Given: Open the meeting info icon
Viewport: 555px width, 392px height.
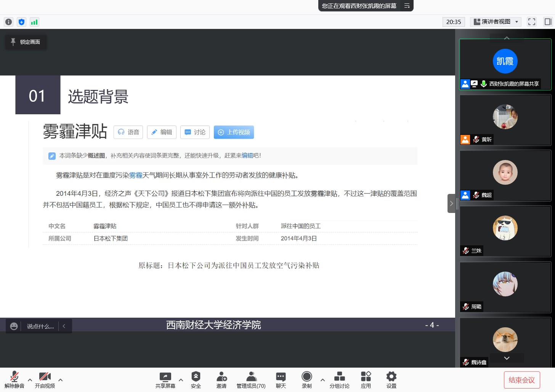Looking at the screenshot, I should (x=8, y=22).
